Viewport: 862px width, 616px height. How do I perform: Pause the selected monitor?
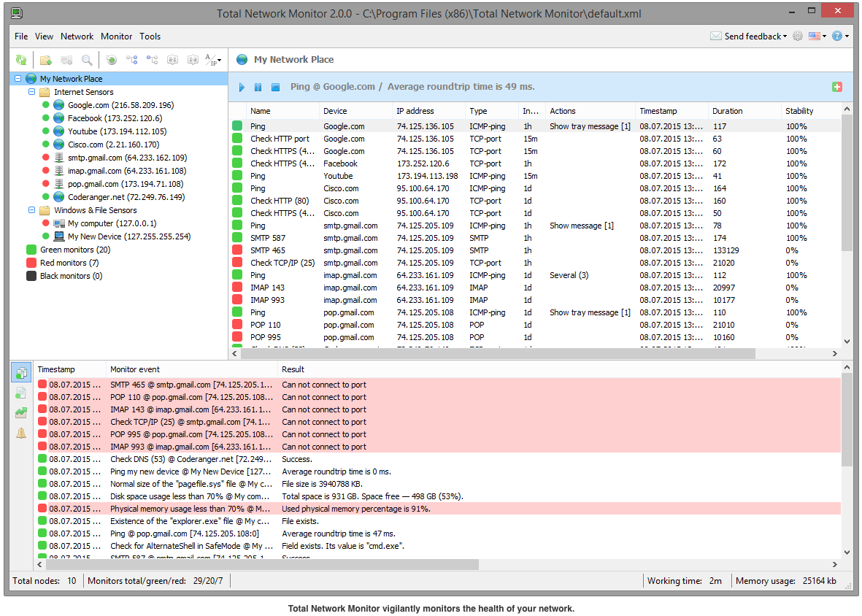pyautogui.click(x=258, y=87)
